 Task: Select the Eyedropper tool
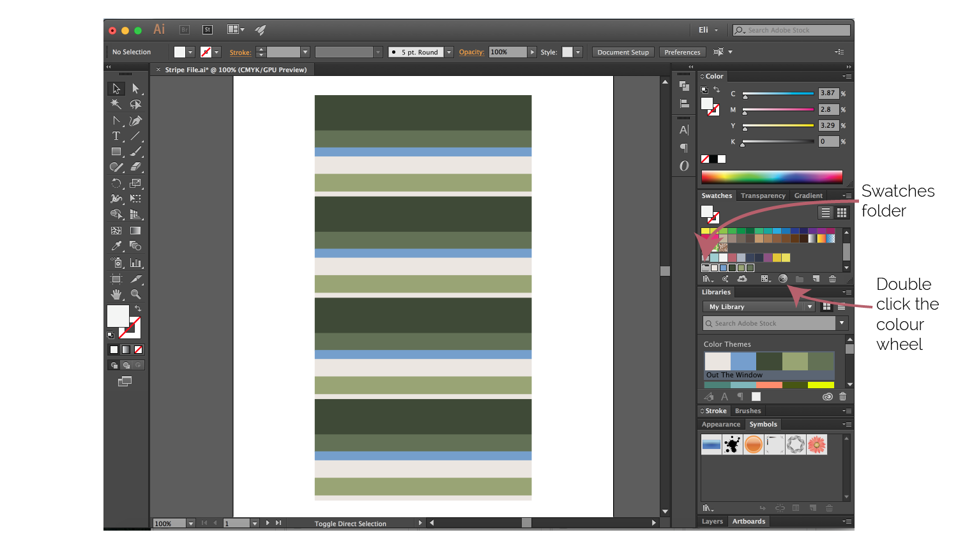[116, 246]
